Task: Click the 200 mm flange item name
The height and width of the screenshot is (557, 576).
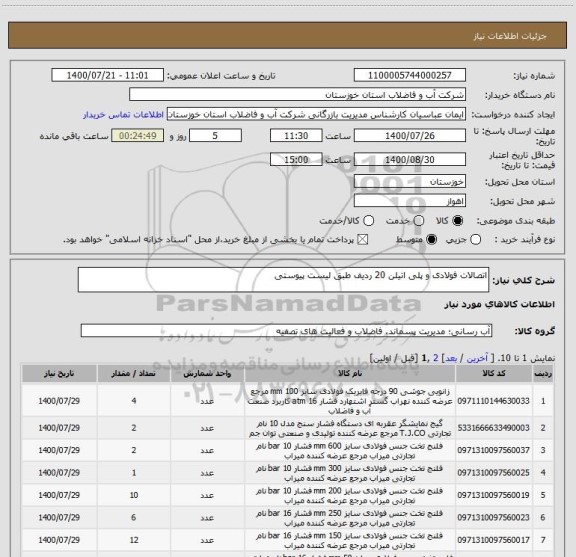Action: click(x=350, y=496)
